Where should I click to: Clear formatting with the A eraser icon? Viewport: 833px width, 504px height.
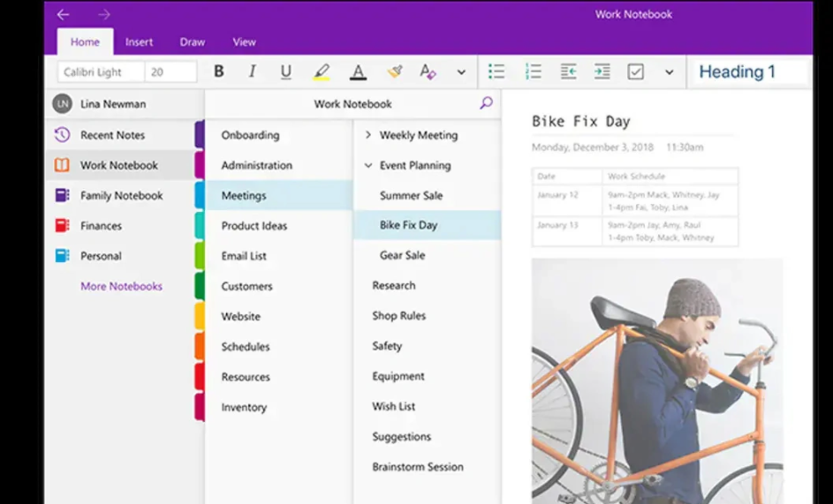(428, 71)
